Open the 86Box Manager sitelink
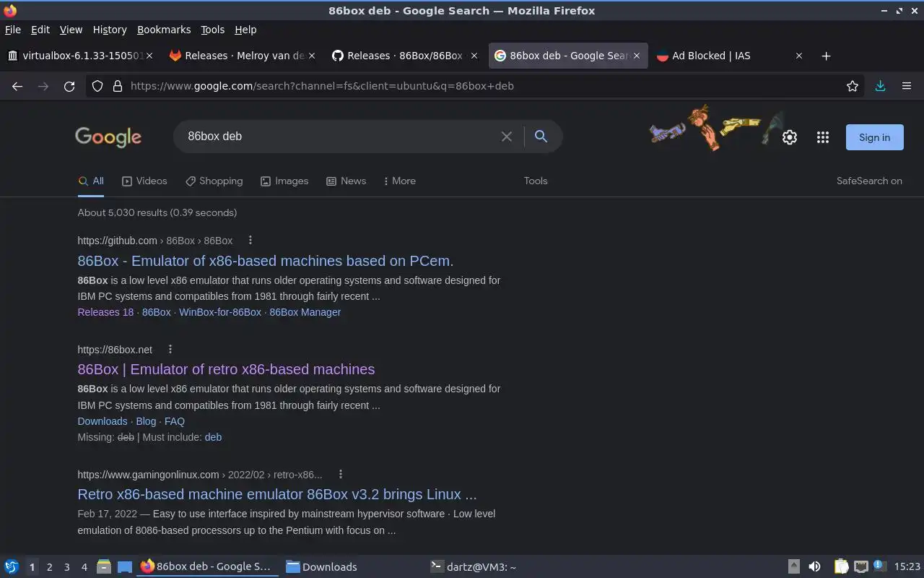 tap(305, 312)
